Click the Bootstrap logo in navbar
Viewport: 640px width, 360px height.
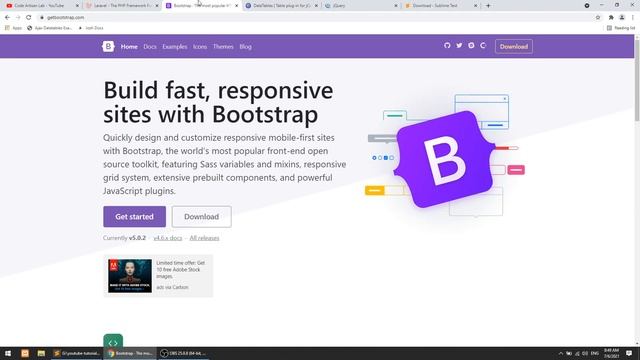click(108, 47)
